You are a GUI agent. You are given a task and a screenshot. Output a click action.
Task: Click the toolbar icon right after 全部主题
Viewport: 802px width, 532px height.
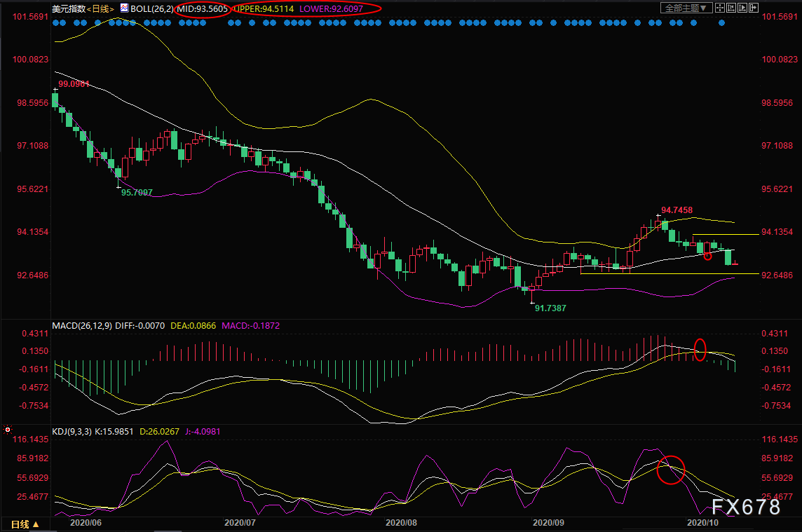(721, 8)
